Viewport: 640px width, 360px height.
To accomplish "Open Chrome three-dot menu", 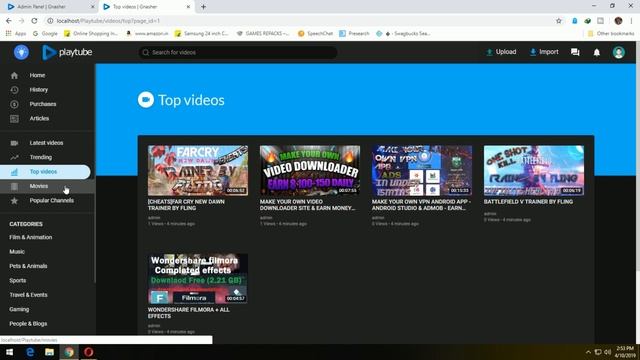I will tap(631, 21).
